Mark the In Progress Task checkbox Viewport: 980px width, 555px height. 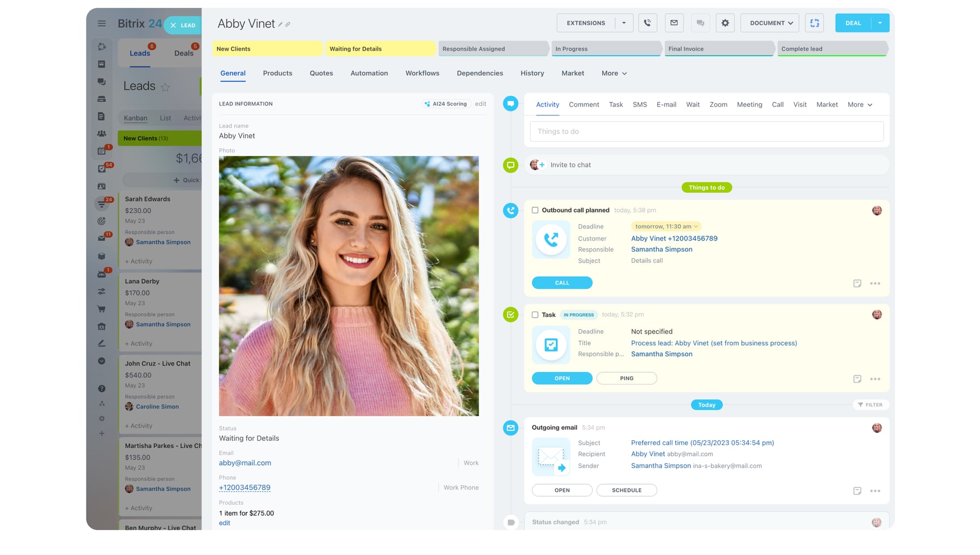coord(535,315)
